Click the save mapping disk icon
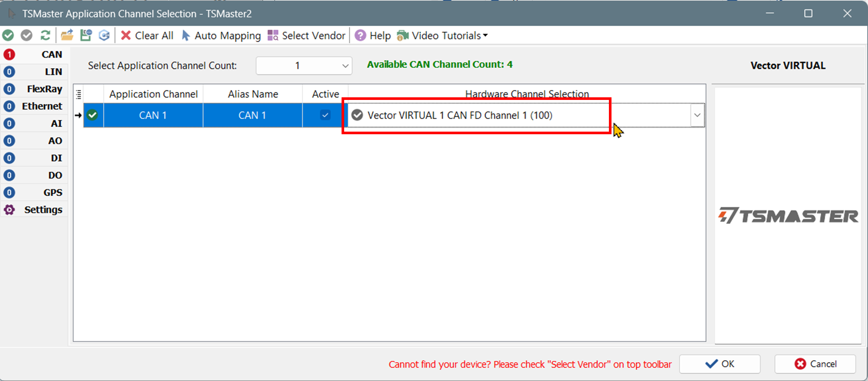 coord(86,35)
